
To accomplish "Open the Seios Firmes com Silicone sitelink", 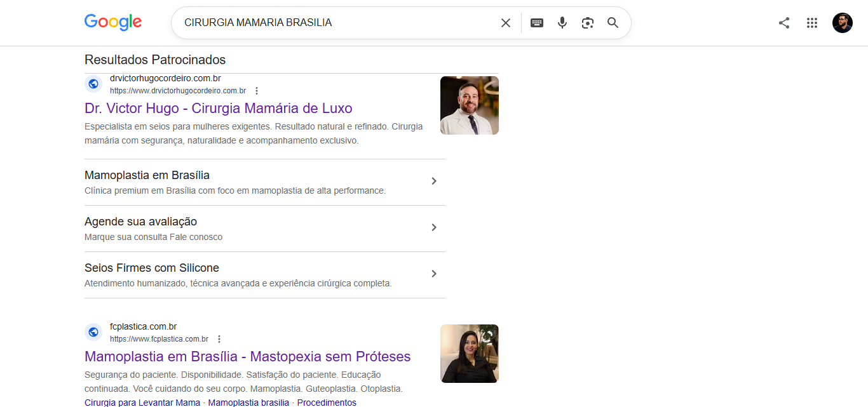I will pos(152,268).
